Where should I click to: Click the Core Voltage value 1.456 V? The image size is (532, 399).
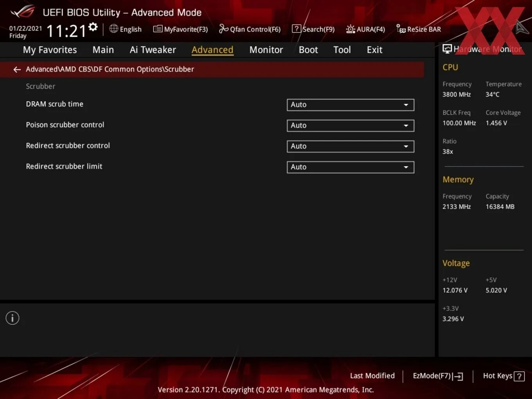[496, 123]
